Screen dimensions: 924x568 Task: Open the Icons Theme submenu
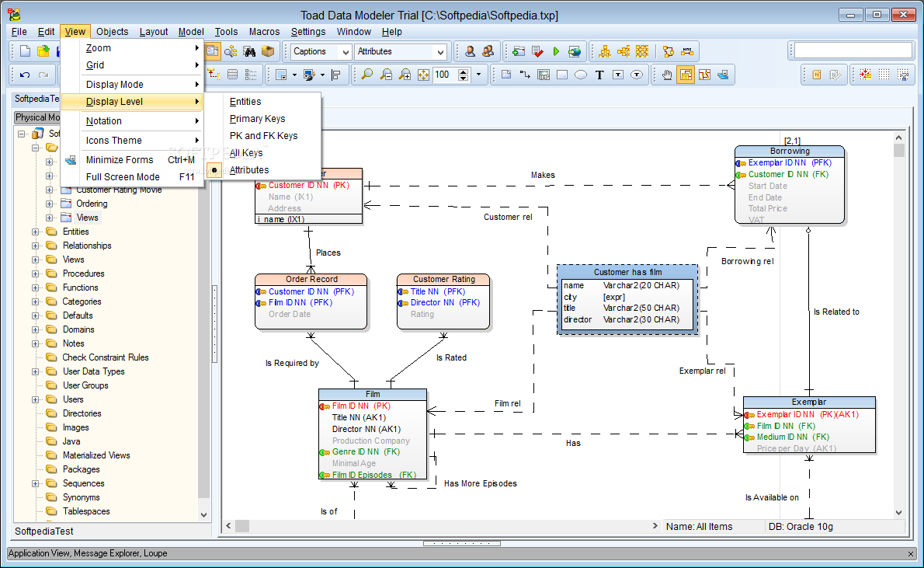click(133, 141)
